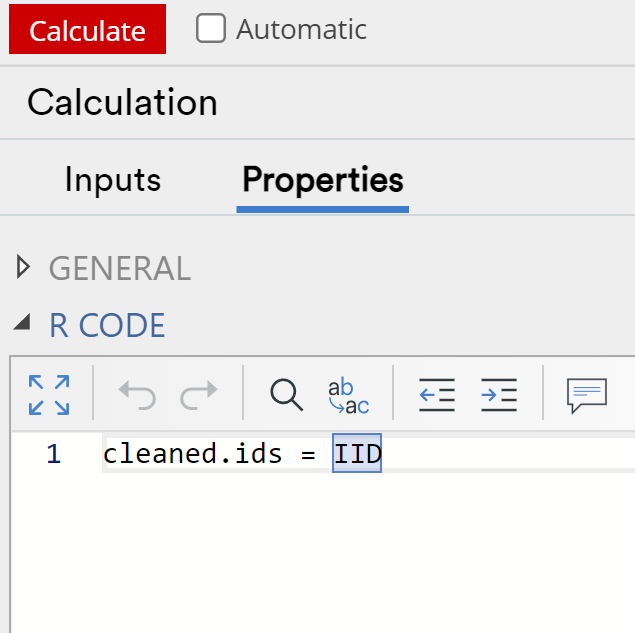Select line number 1 gutter
635x633 pixels.
[x=54, y=454]
